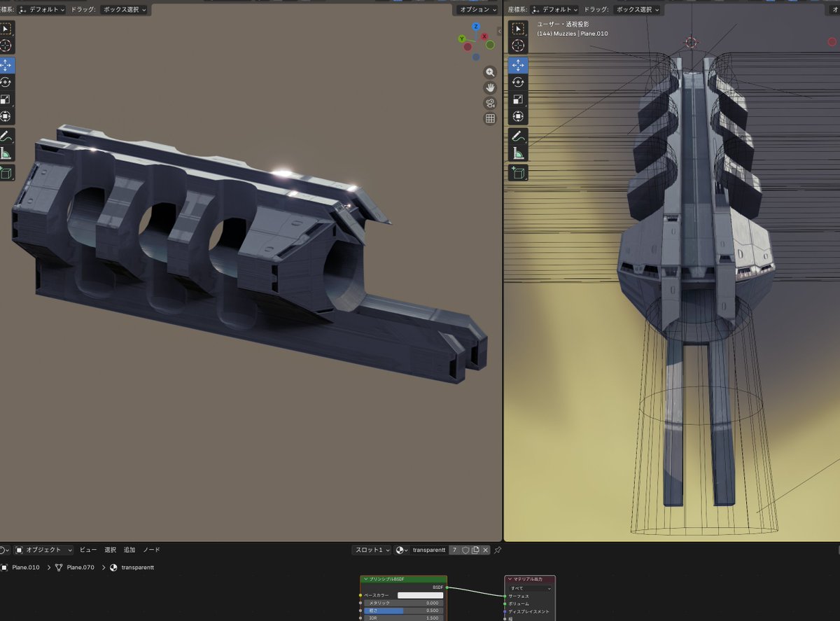Image resolution: width=840 pixels, height=621 pixels.
Task: Open right viewport ボックス選択 drag dropdown
Action: tap(638, 10)
